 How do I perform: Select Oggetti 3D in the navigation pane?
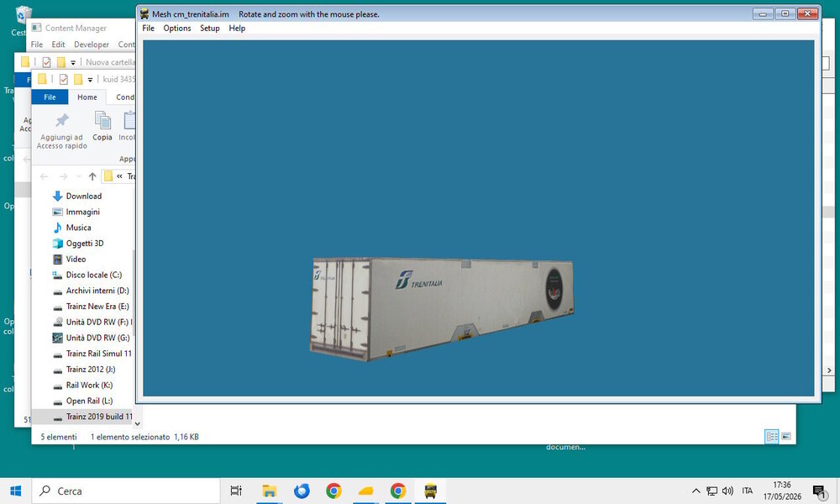[x=85, y=243]
